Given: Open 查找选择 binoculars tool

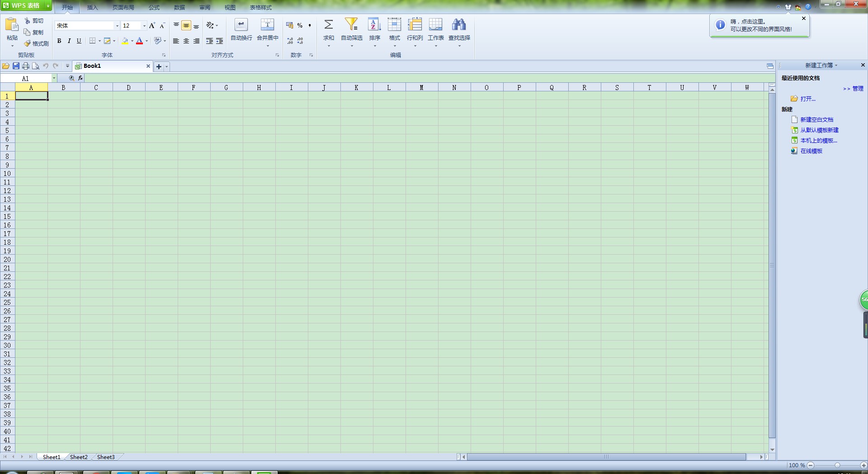Looking at the screenshot, I should click(x=459, y=25).
